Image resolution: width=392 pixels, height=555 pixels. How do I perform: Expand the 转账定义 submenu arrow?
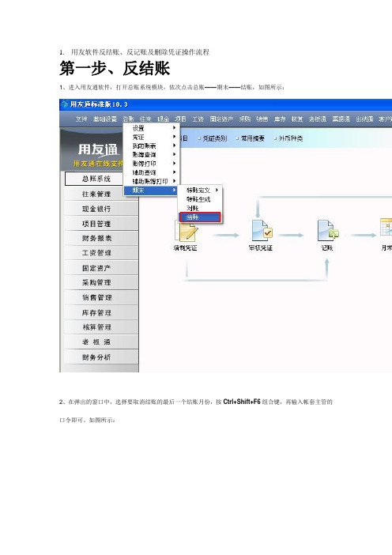click(x=217, y=190)
